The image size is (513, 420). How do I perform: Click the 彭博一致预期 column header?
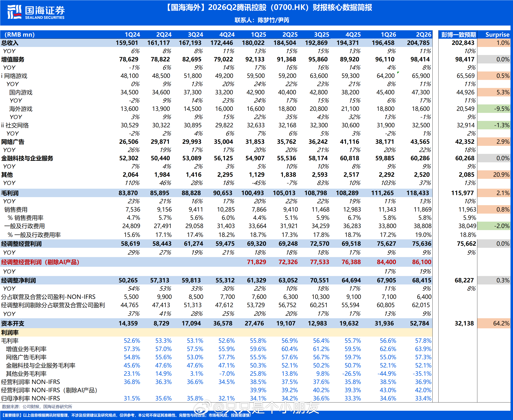(459, 35)
